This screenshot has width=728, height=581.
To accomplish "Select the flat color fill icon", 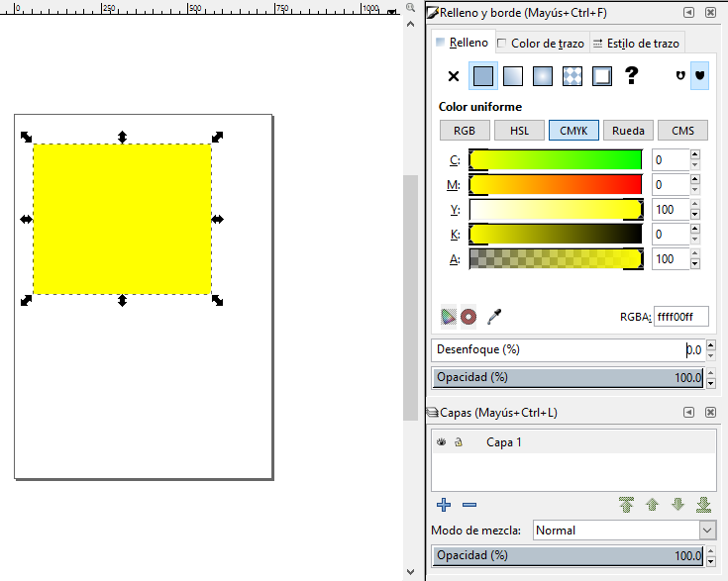I will click(483, 76).
